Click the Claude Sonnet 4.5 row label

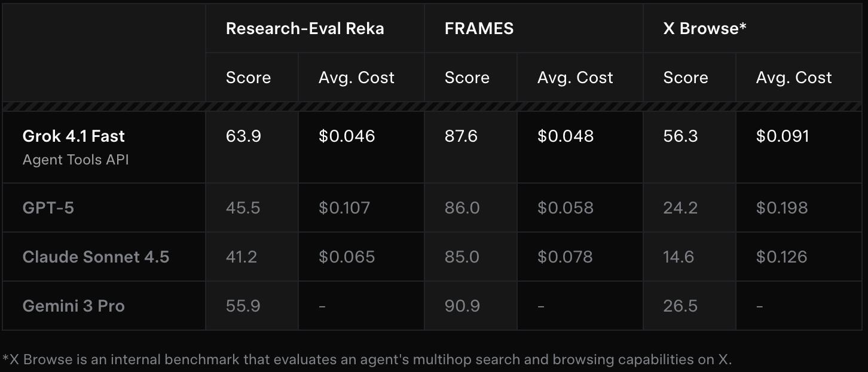click(96, 257)
